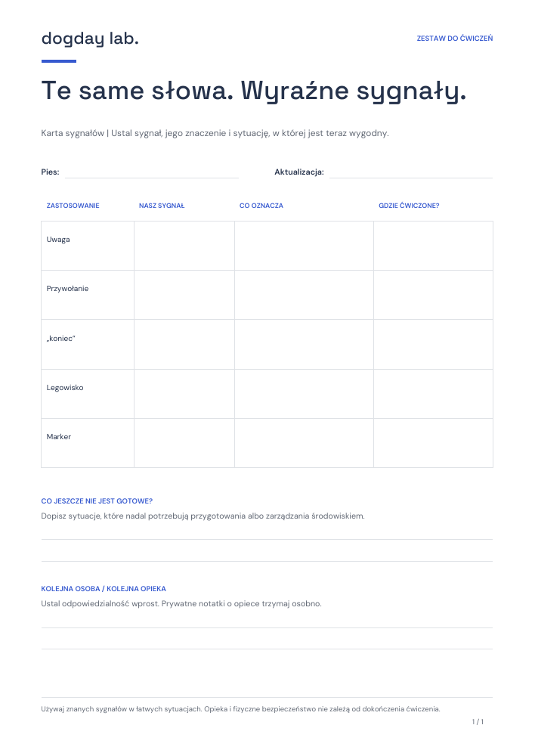Image resolution: width=535 pixels, height=756 pixels.
Task: Click the KOLEJNA OSOBA / KOLEJNA OPIEKA heading
Action: (104, 589)
